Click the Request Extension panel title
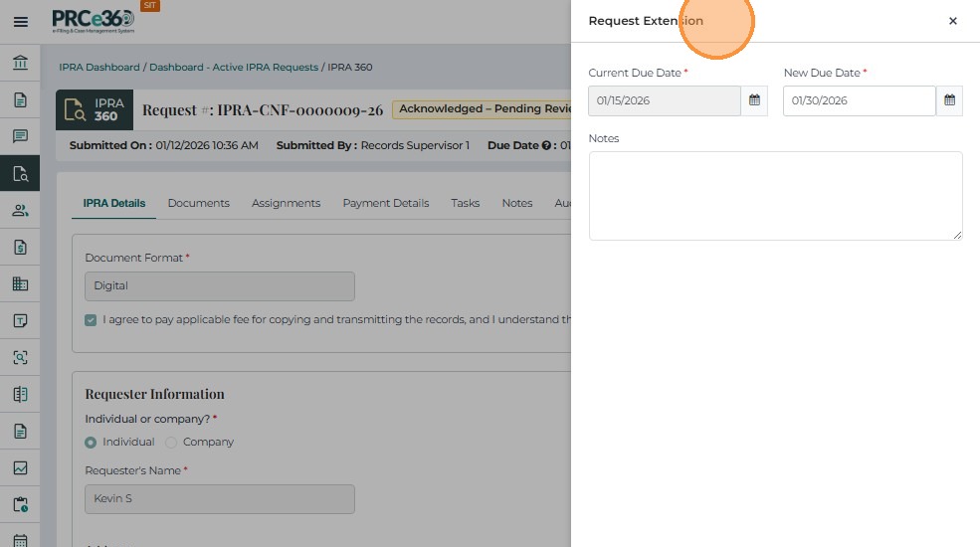 pos(646,21)
